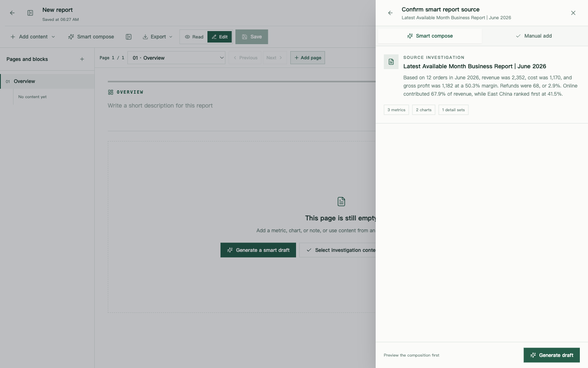Click Smart compose in the toolbar
This screenshot has width=588, height=368.
coord(91,37)
